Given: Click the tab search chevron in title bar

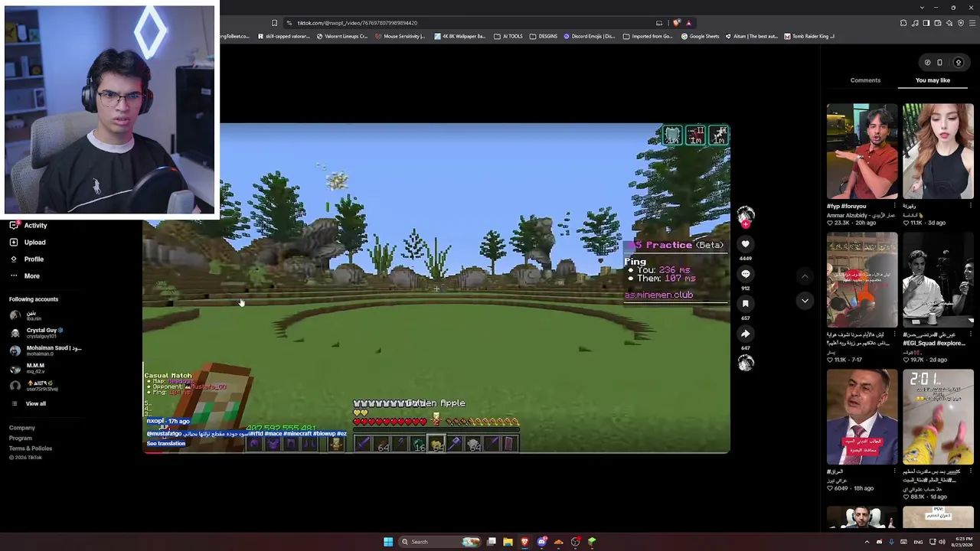Looking at the screenshot, I should click(921, 8).
